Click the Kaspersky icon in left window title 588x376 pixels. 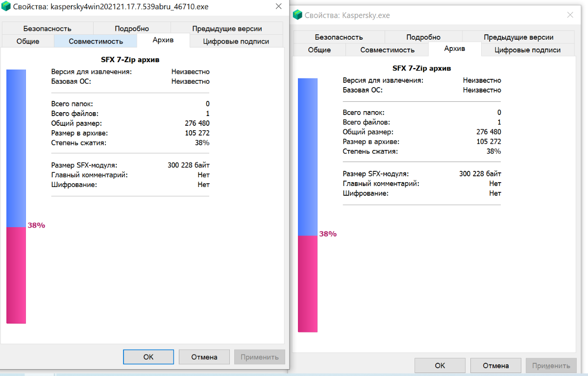[6, 7]
